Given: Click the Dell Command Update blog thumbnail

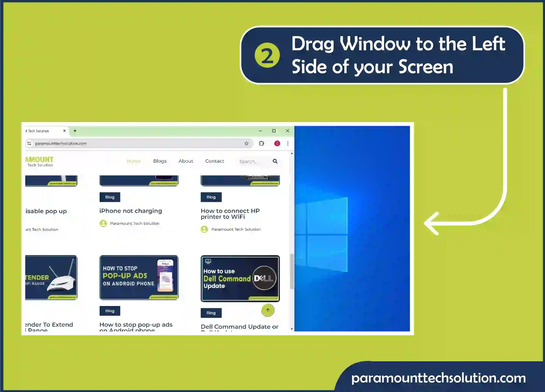Looking at the screenshot, I should 240,278.
